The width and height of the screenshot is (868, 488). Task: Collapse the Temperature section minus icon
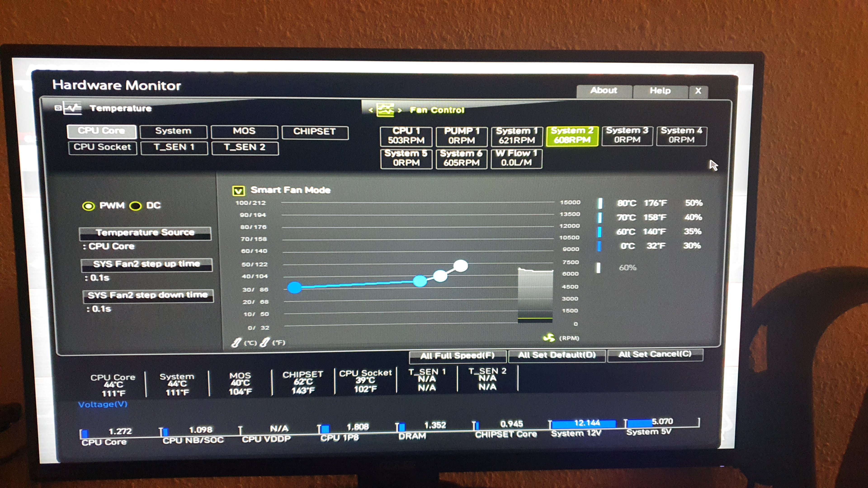pos(58,108)
